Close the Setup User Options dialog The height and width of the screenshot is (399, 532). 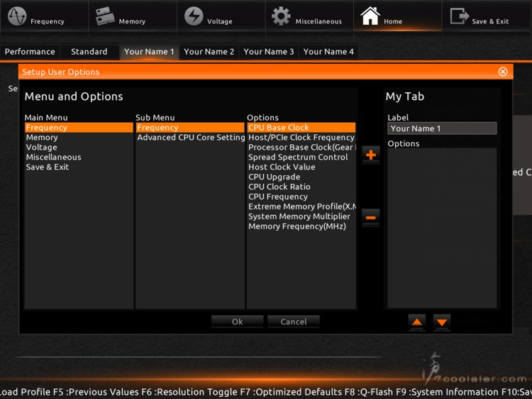click(503, 72)
